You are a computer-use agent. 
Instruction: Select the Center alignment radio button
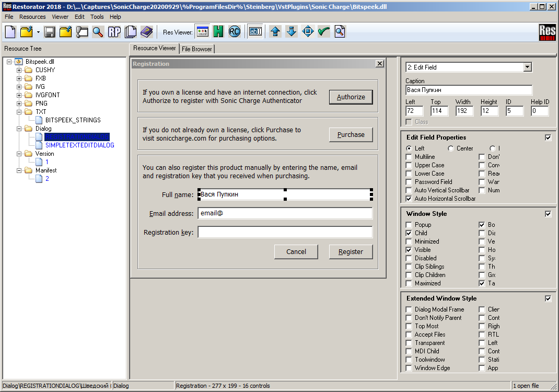click(x=451, y=148)
